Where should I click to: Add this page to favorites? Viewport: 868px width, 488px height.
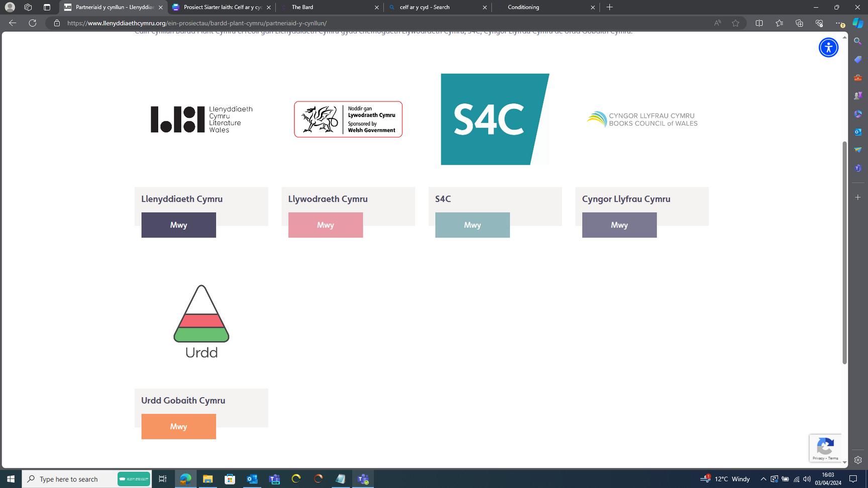coord(735,23)
